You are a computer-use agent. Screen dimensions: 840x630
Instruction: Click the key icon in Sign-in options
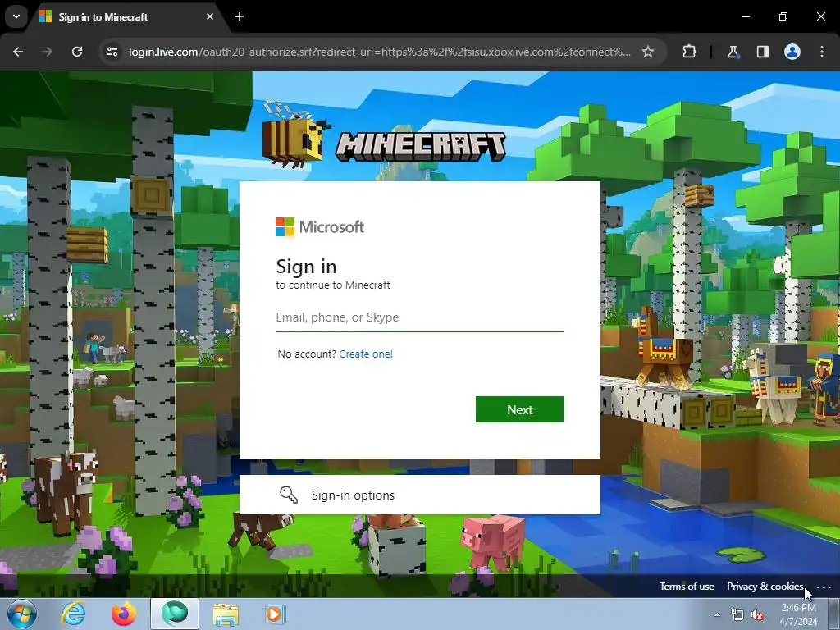(289, 495)
